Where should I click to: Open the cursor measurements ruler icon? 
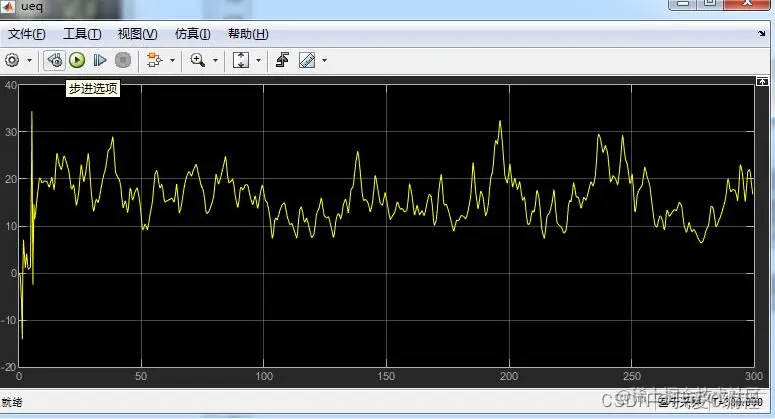[x=307, y=60]
